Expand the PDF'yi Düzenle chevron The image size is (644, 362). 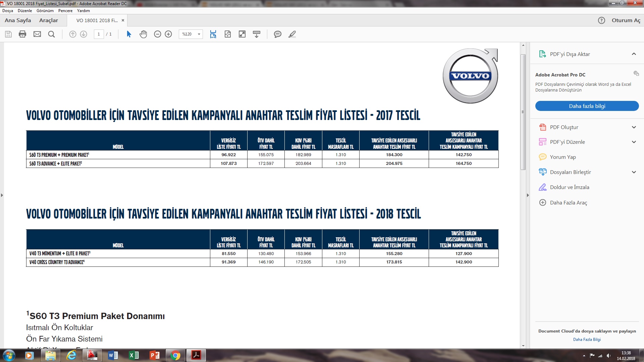(634, 142)
